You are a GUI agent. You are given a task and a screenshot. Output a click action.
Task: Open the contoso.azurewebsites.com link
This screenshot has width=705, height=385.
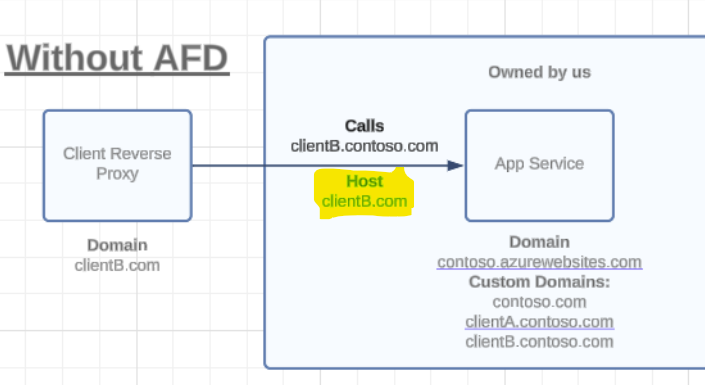point(540,262)
